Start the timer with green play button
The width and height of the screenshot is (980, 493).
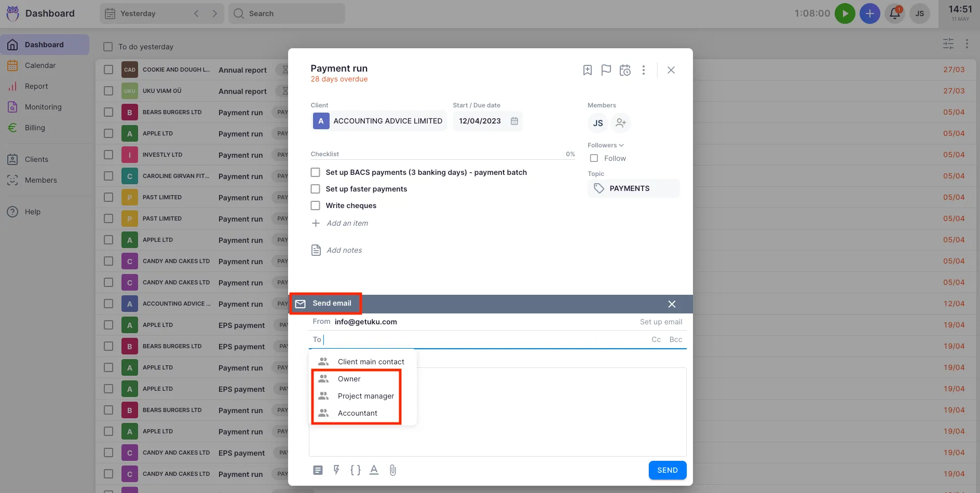pos(845,13)
